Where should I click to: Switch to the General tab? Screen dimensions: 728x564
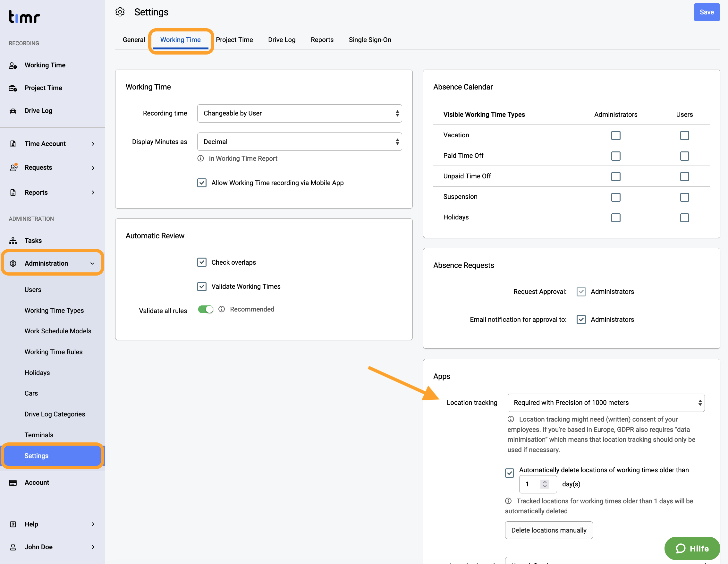click(x=134, y=40)
